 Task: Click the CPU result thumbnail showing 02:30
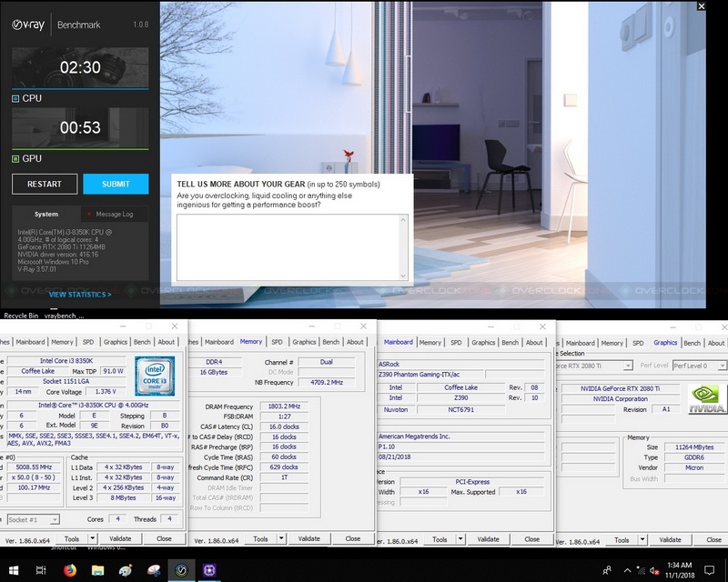click(x=80, y=67)
